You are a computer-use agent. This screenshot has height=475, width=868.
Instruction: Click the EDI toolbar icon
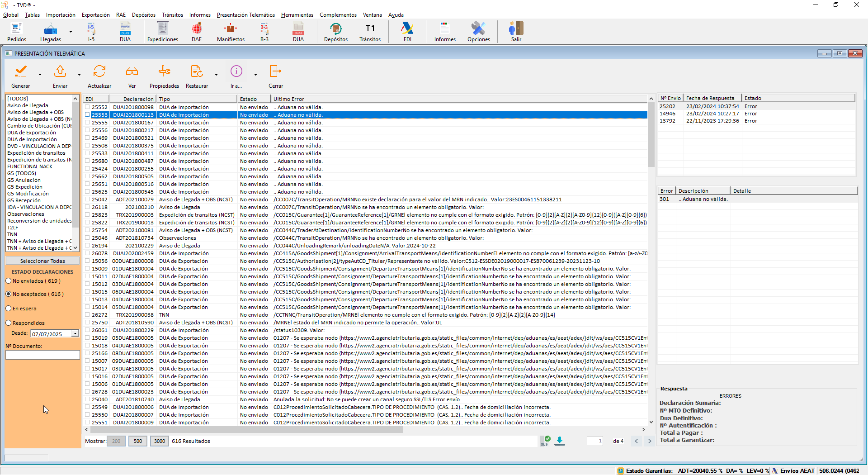pyautogui.click(x=407, y=29)
